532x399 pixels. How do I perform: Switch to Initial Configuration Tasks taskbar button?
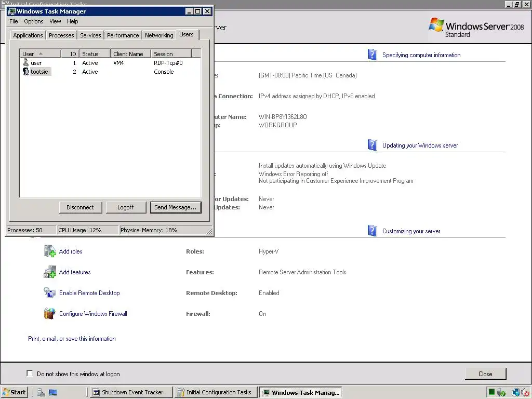point(216,392)
